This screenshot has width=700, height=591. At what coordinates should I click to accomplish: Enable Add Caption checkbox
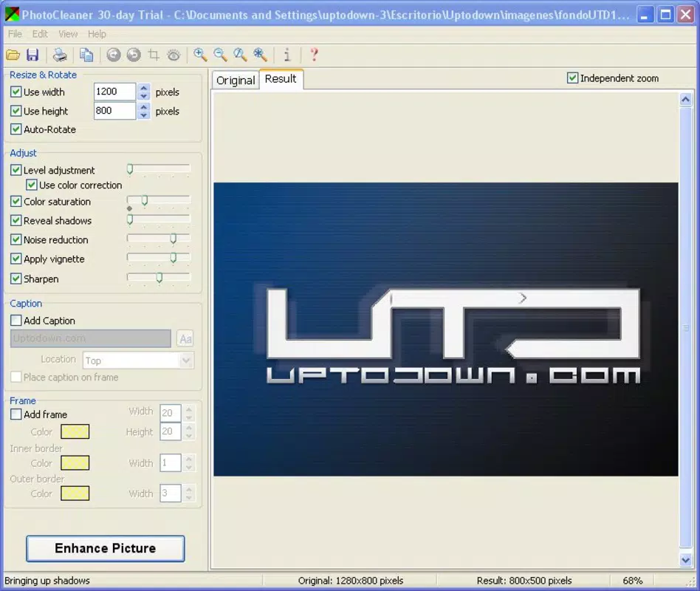click(x=16, y=321)
